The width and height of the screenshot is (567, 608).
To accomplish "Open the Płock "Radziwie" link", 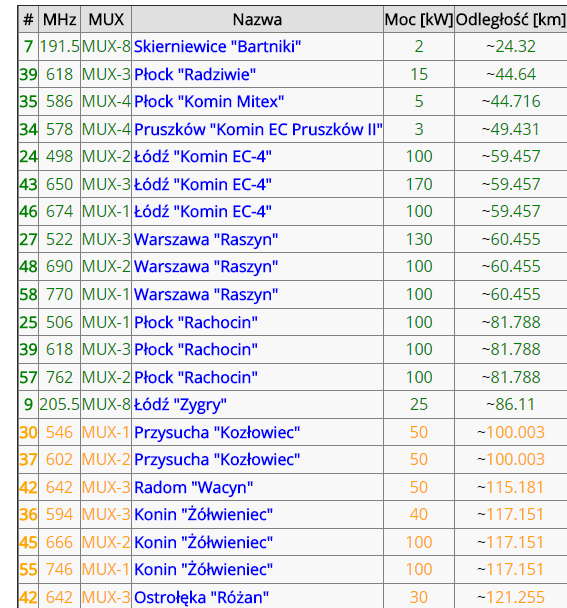I will tap(195, 74).
